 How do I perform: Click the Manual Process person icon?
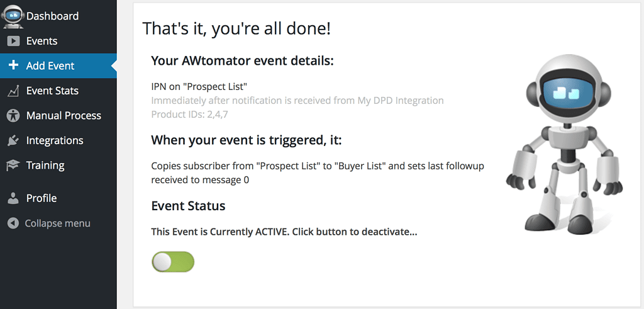[13, 115]
